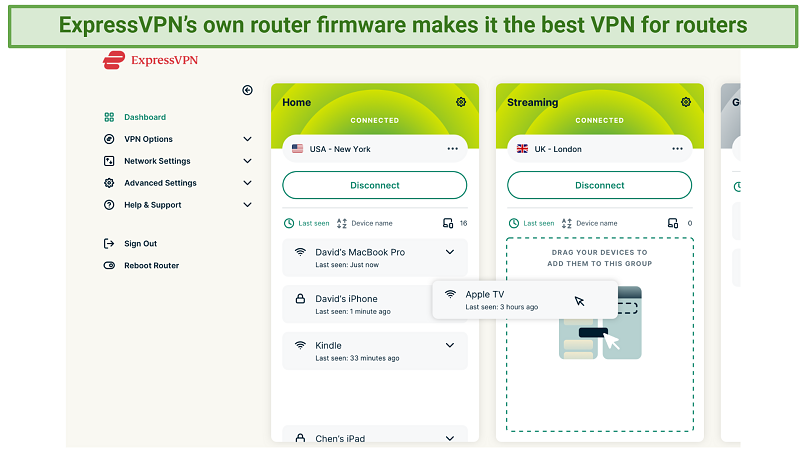806x453 pixels.
Task: Open the three-dot menu for USA - New York
Action: point(453,149)
